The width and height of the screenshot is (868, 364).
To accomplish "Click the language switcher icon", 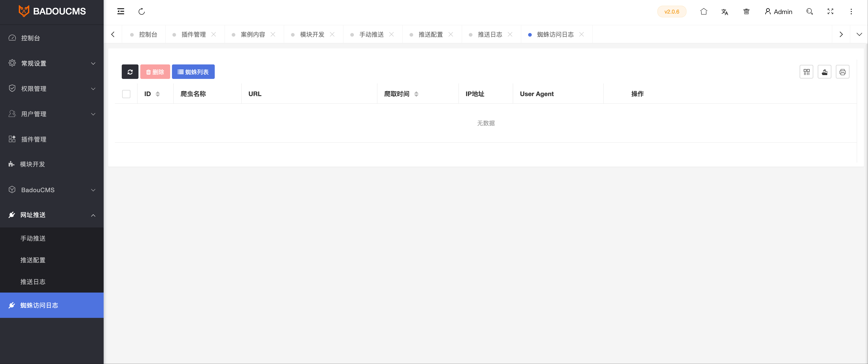I will pyautogui.click(x=725, y=12).
